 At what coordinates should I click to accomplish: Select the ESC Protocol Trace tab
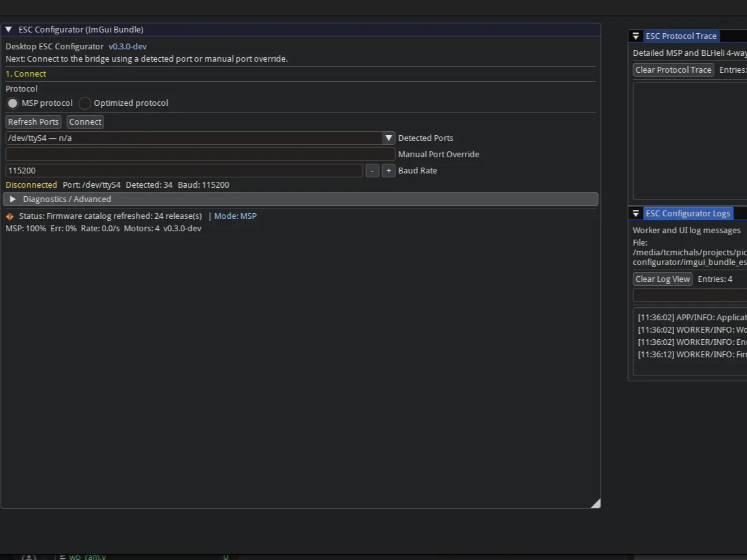pos(681,36)
